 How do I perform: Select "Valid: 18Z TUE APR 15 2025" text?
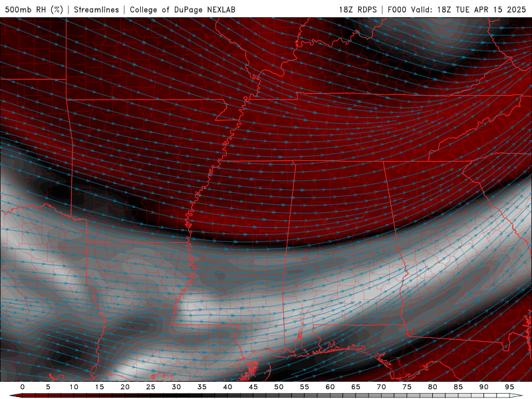pyautogui.click(x=469, y=9)
